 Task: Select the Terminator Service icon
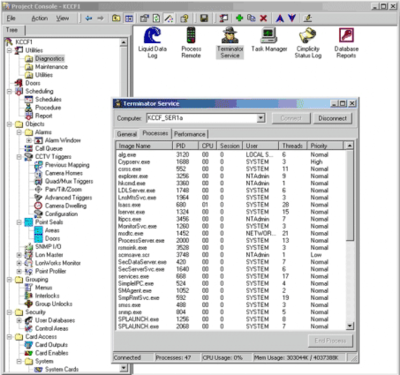230,43
